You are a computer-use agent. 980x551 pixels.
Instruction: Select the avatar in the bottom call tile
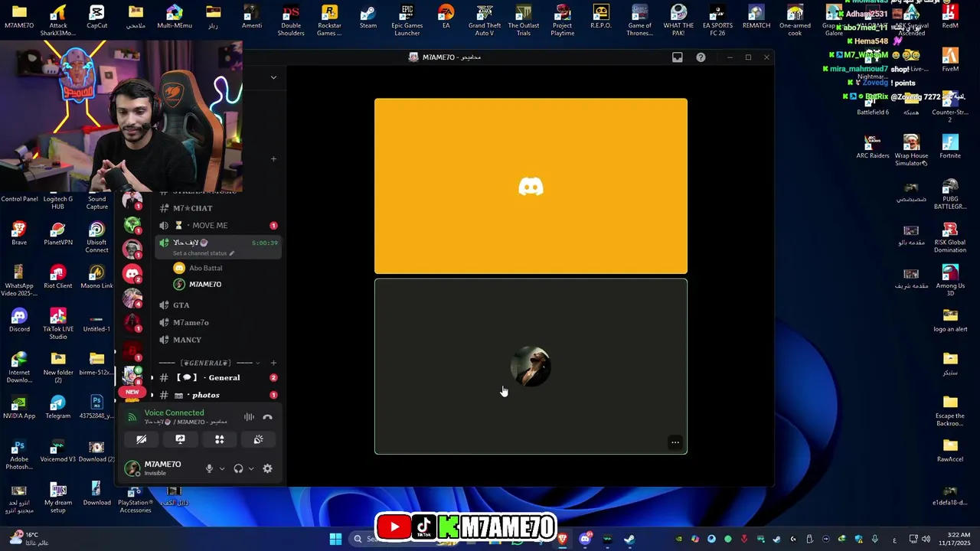[x=531, y=367]
